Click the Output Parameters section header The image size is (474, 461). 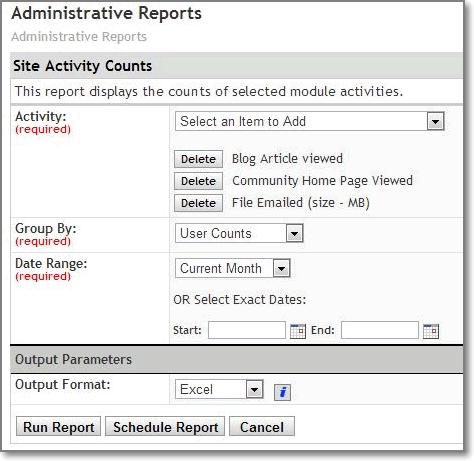(x=73, y=359)
